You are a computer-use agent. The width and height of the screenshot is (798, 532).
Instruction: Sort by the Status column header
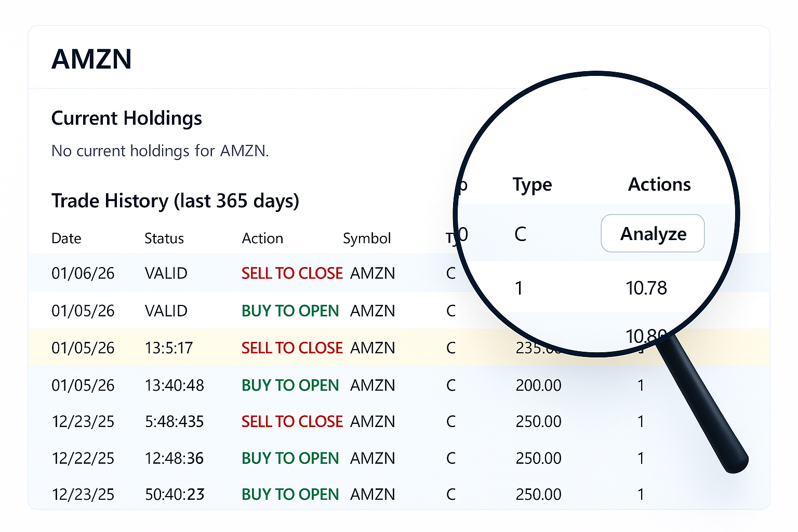pos(164,238)
